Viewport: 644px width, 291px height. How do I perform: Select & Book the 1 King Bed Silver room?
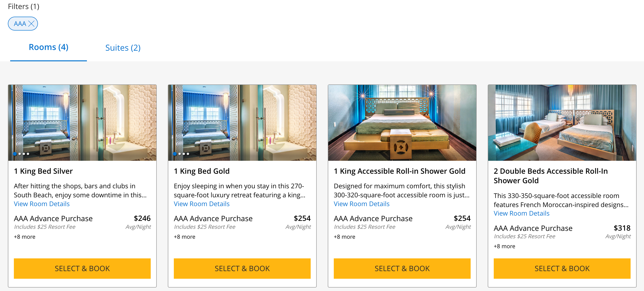[x=82, y=268]
